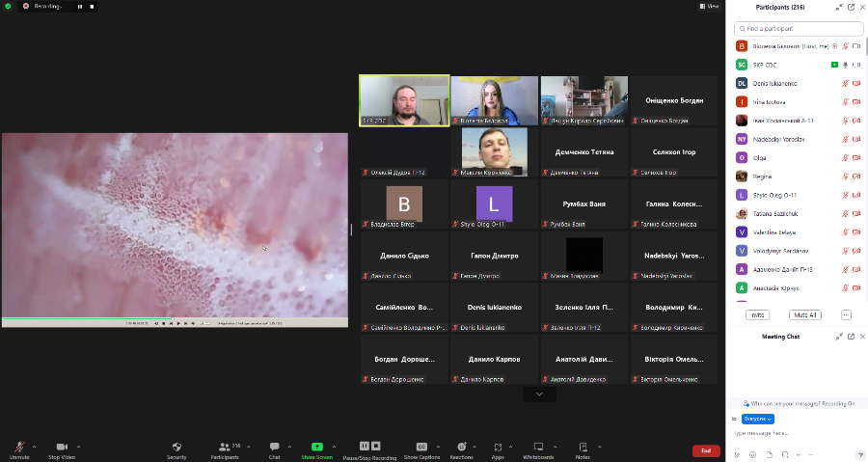
Task: Open the emoji picker in chat
Action: click(753, 455)
